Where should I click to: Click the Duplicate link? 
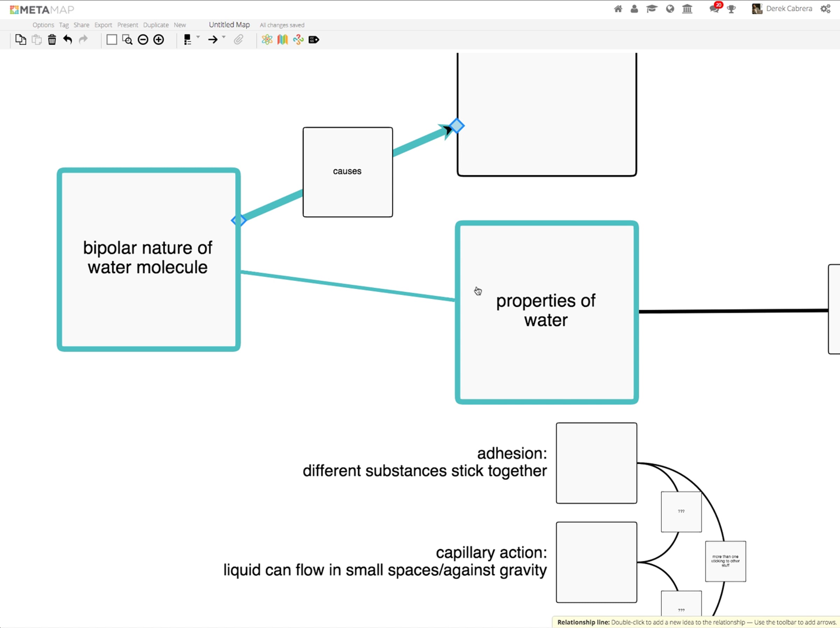pos(156,25)
